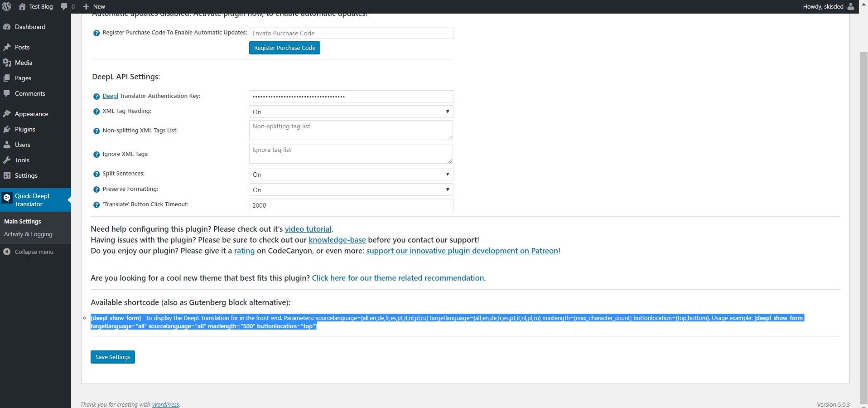Follow the Deepl link in authentication key label
Viewport: 868px width, 408px height.
110,96
